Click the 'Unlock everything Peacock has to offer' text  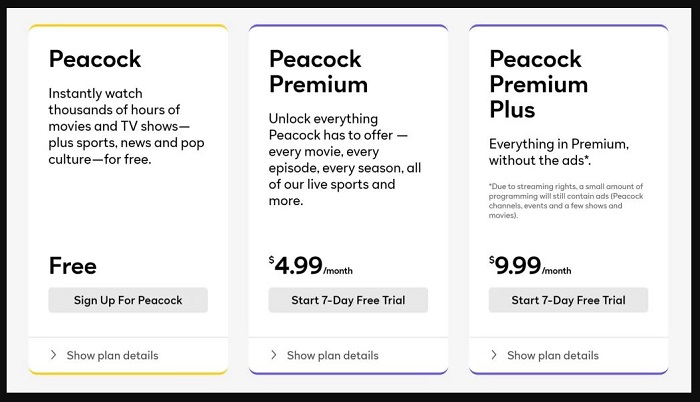[345, 159]
